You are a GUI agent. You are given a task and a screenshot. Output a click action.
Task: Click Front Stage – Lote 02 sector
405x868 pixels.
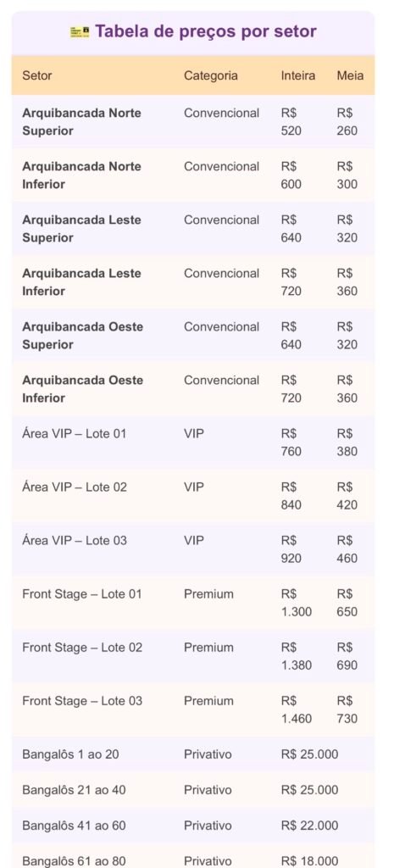click(82, 647)
